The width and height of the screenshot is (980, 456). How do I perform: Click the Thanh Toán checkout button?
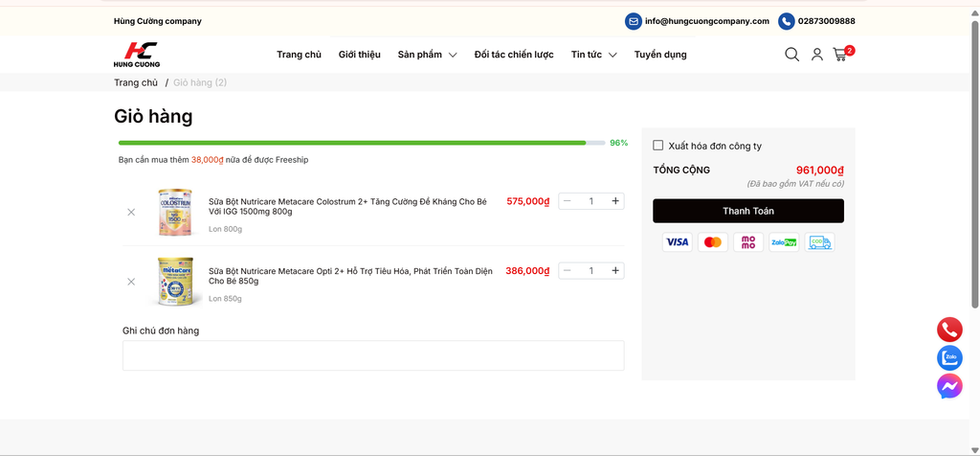tap(748, 211)
